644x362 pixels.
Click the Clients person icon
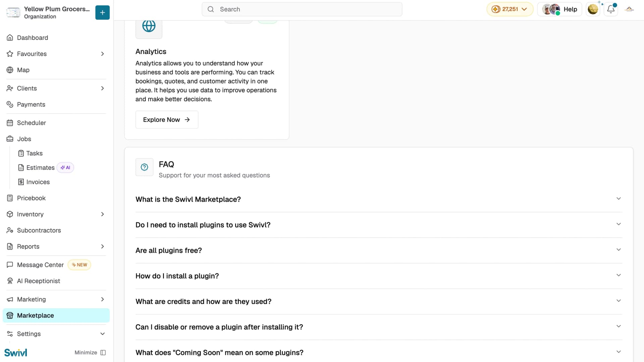pos(10,88)
